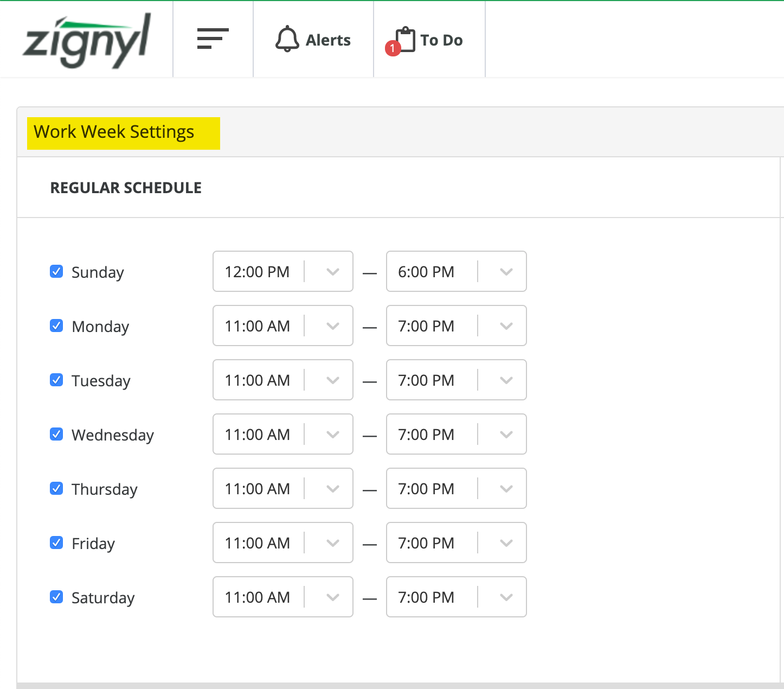The height and width of the screenshot is (689, 784).
Task: Click the Alerts bell icon
Action: [287, 40]
